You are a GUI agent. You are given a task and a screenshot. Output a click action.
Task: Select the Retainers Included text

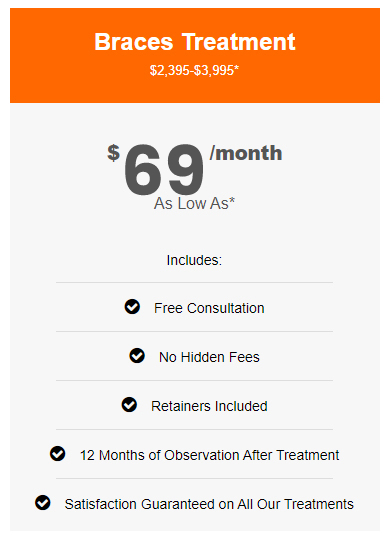pos(209,406)
